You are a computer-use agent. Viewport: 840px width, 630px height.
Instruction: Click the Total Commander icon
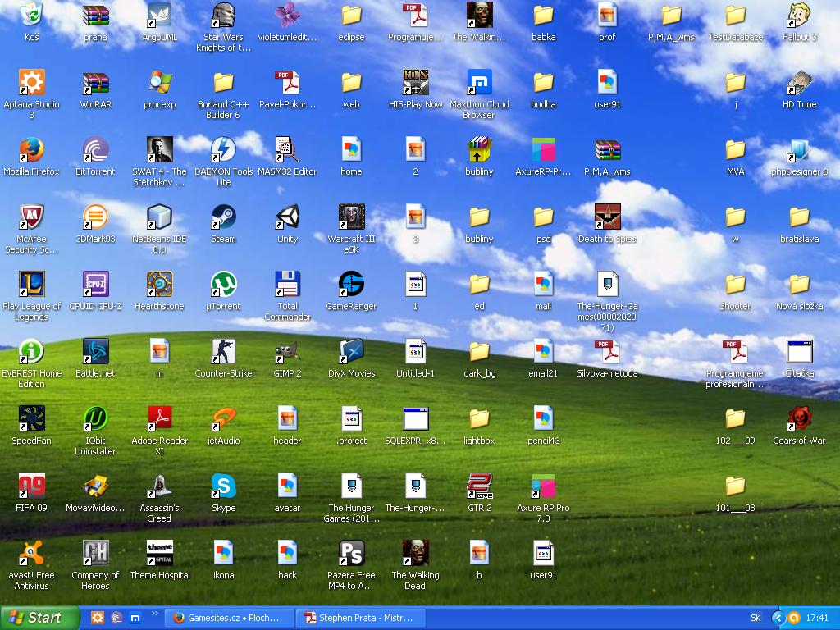(287, 285)
